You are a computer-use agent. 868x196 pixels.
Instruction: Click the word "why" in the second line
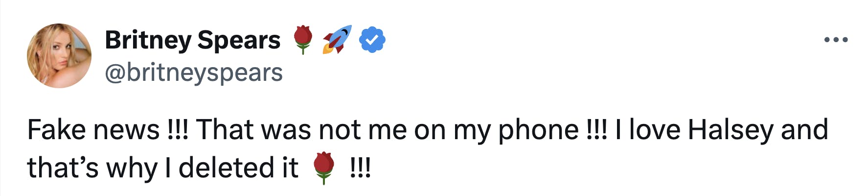click(x=132, y=168)
